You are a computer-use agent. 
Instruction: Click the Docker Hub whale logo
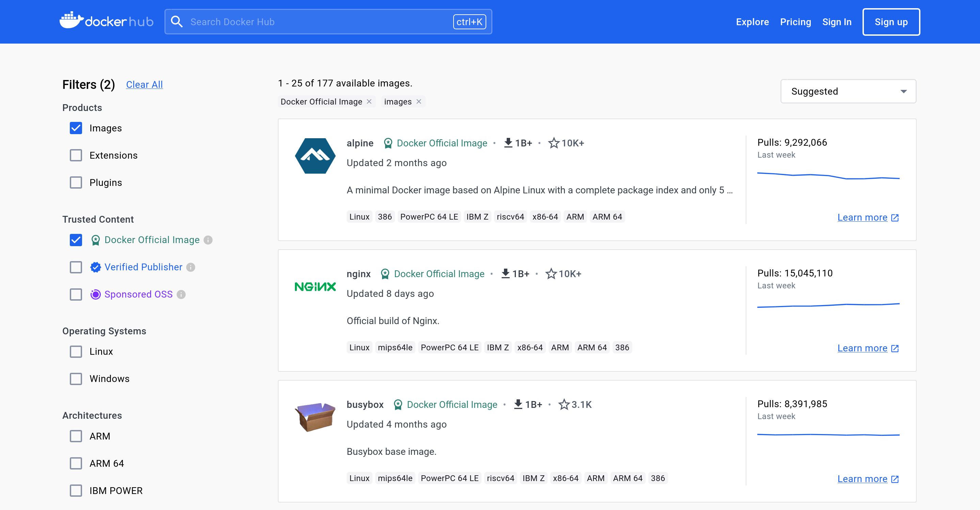pyautogui.click(x=71, y=20)
